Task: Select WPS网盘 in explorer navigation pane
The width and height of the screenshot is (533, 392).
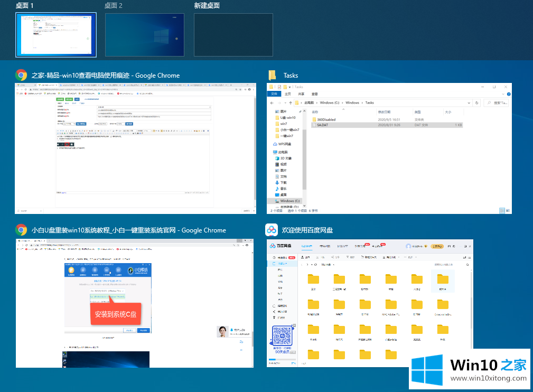Action: point(282,144)
